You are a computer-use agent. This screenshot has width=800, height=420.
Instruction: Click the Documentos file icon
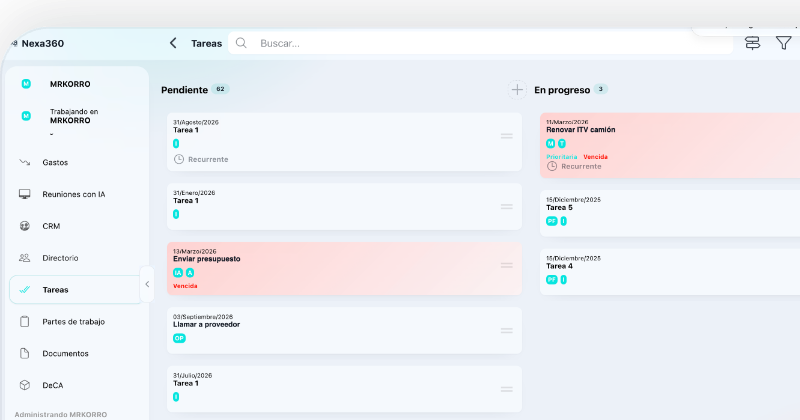click(x=24, y=353)
